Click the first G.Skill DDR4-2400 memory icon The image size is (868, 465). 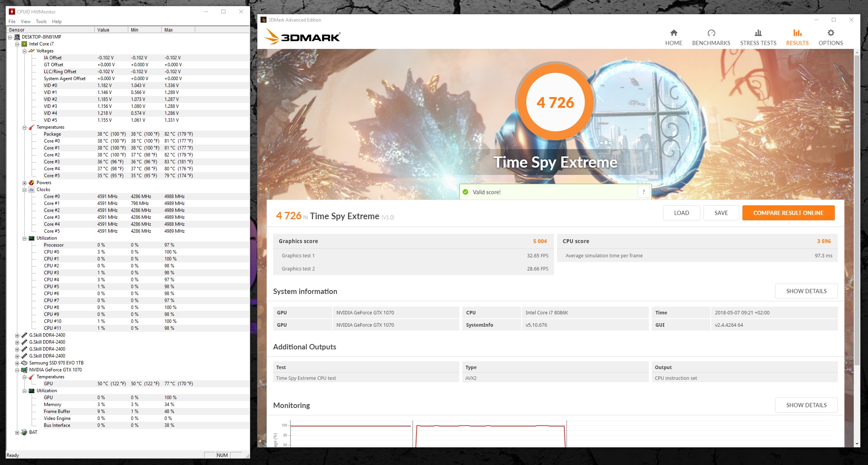[24, 335]
